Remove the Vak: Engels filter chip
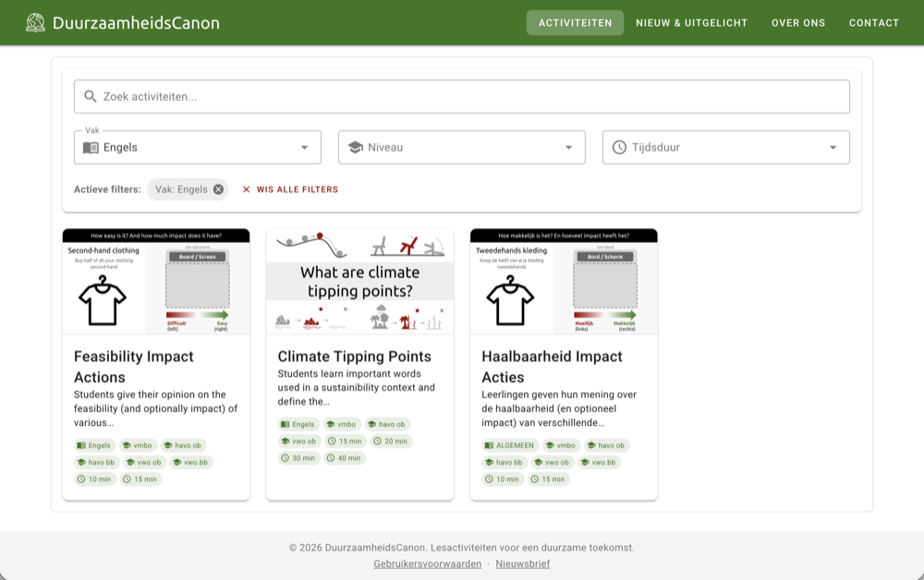This screenshot has width=924, height=580. click(219, 189)
